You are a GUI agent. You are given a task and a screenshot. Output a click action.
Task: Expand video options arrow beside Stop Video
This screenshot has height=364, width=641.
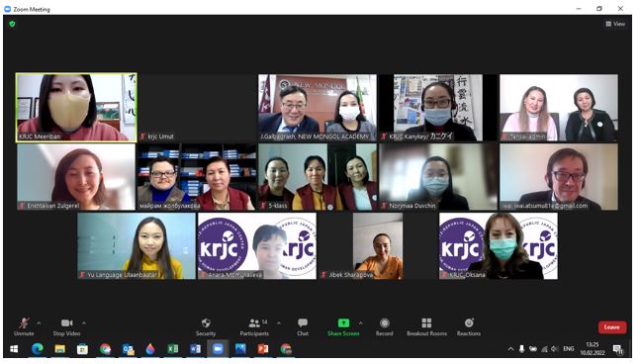tap(84, 323)
